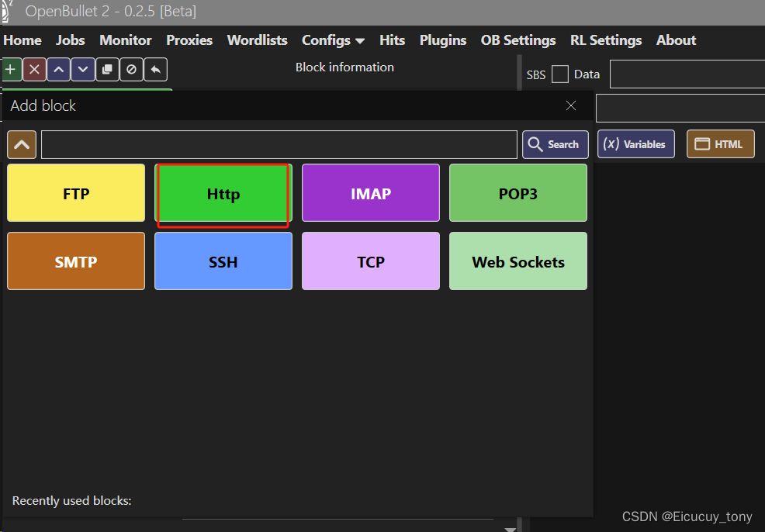Open the Plugins page

click(443, 40)
